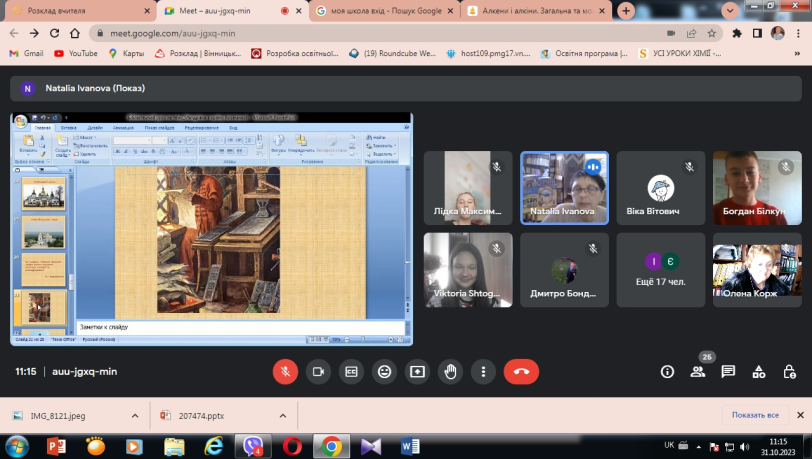Select Богдан Білкун video tile
The height and width of the screenshot is (459, 812).
tap(757, 188)
